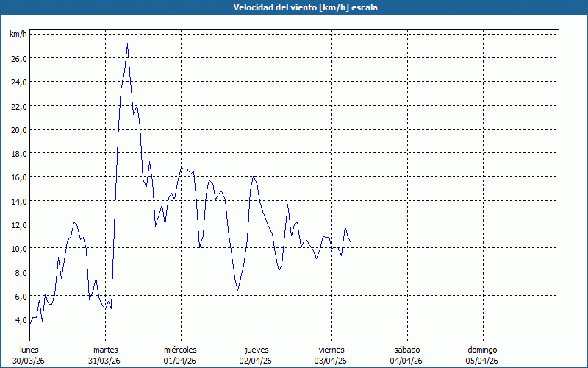This screenshot has width=588, height=368.
Task: Click the jueves 02/04/26 date label
Action: 256,355
